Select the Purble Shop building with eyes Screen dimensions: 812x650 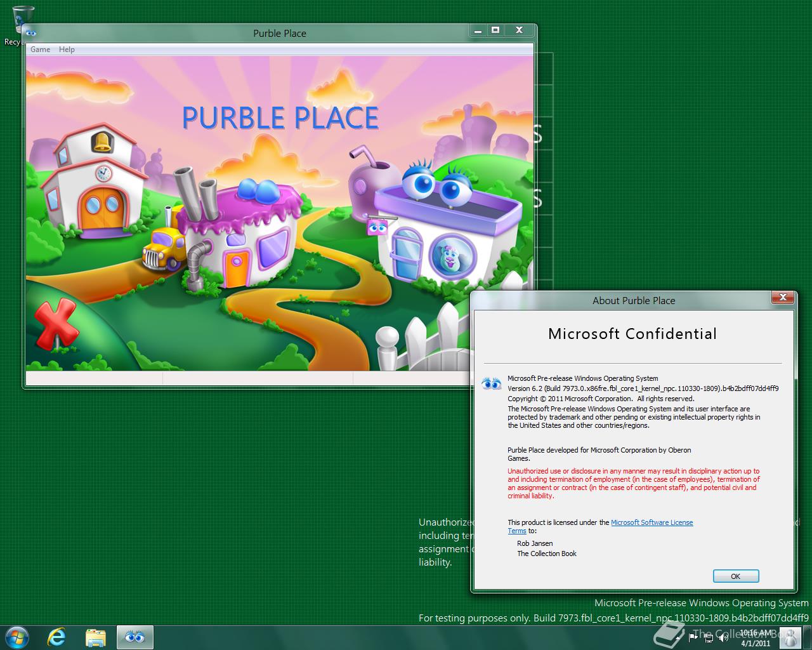pos(450,225)
